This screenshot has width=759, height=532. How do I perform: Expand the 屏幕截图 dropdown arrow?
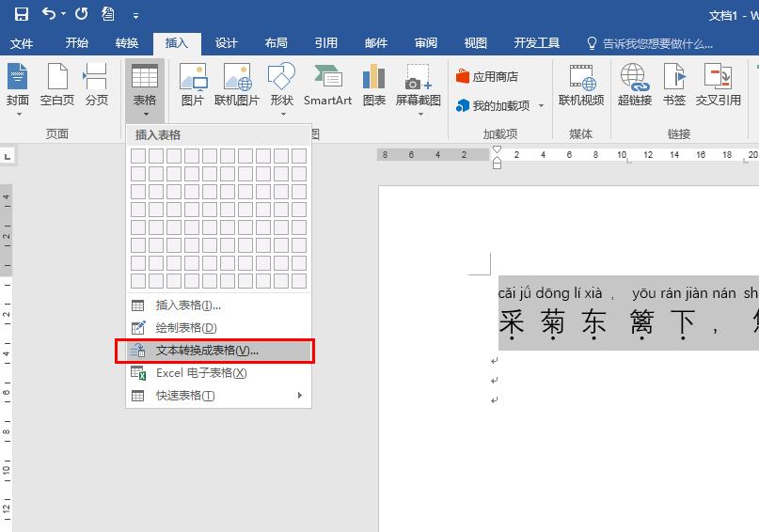[x=420, y=115]
